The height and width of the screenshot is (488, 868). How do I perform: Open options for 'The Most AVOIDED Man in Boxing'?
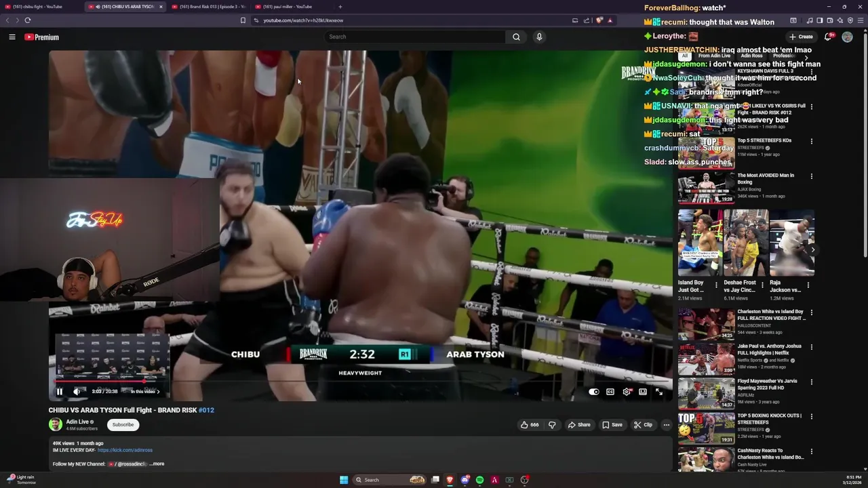coord(811,176)
